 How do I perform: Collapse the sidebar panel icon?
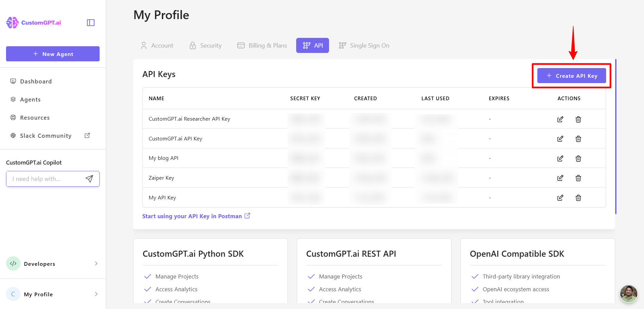91,22
